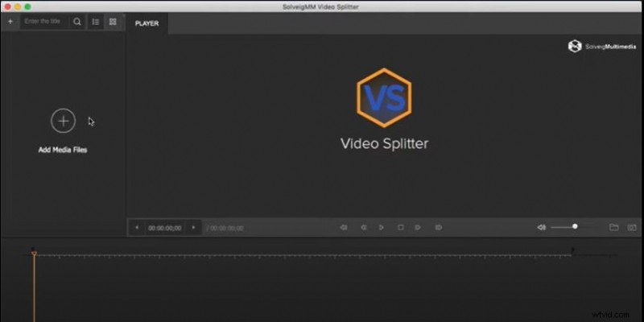Mute audio via speaker icon
The height and width of the screenshot is (322, 644).
[541, 227]
